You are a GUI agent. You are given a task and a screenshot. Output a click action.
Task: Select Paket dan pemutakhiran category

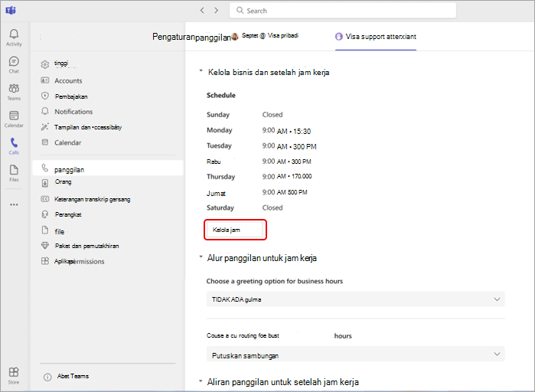tap(87, 246)
